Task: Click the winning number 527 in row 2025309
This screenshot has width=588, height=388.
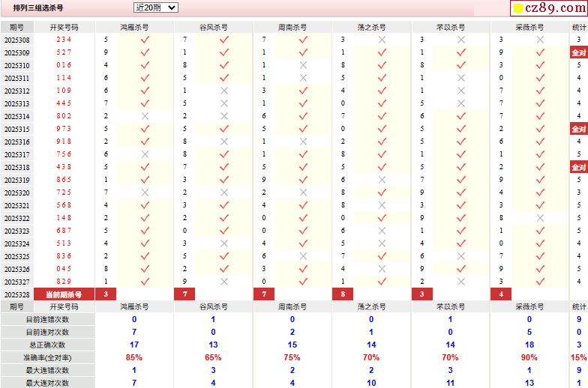Action: [x=64, y=52]
